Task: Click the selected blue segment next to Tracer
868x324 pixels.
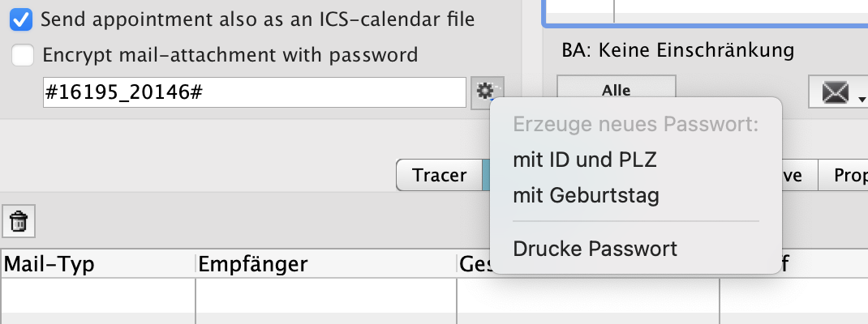Action: 486,175
